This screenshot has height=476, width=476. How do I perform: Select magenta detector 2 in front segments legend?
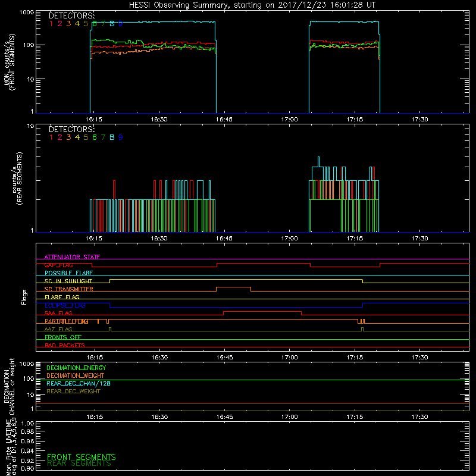click(x=60, y=24)
